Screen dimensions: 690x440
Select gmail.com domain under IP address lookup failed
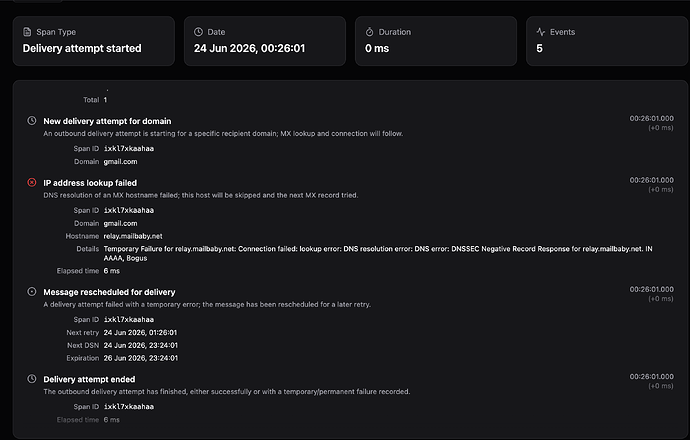point(121,224)
